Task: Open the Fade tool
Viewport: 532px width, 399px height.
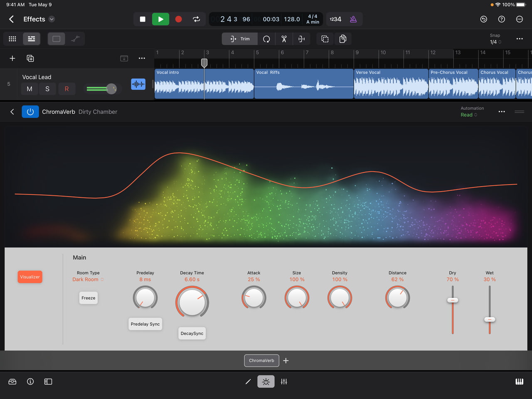Action: 301,39
